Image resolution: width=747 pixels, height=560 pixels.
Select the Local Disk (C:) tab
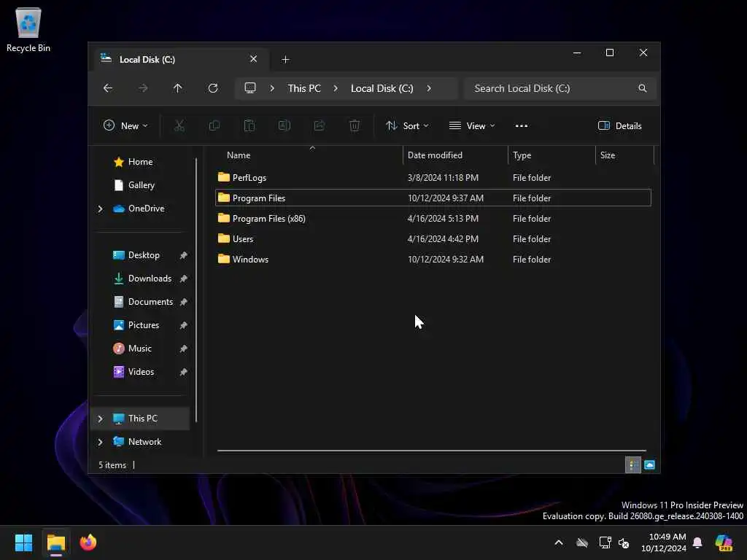[x=179, y=60]
